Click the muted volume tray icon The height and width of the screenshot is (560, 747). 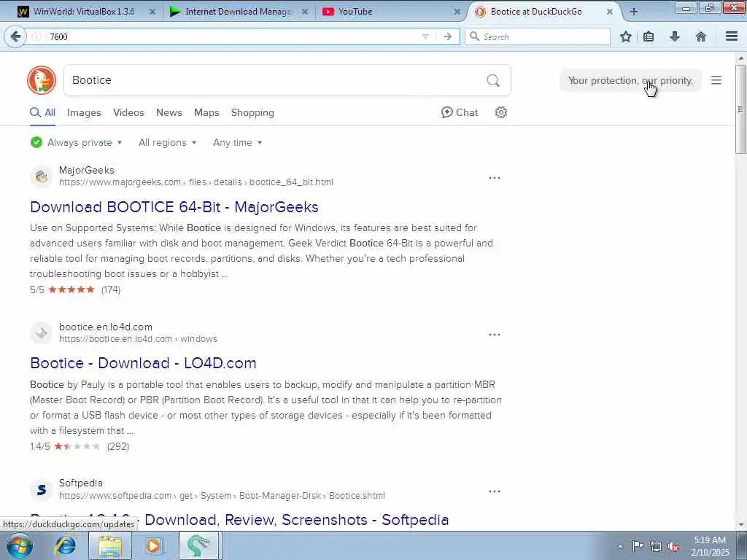pyautogui.click(x=673, y=546)
